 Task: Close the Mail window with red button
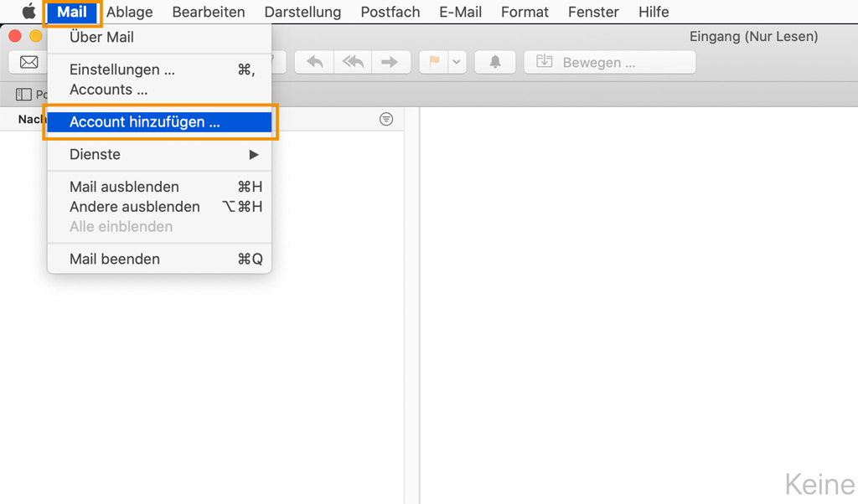[15, 36]
